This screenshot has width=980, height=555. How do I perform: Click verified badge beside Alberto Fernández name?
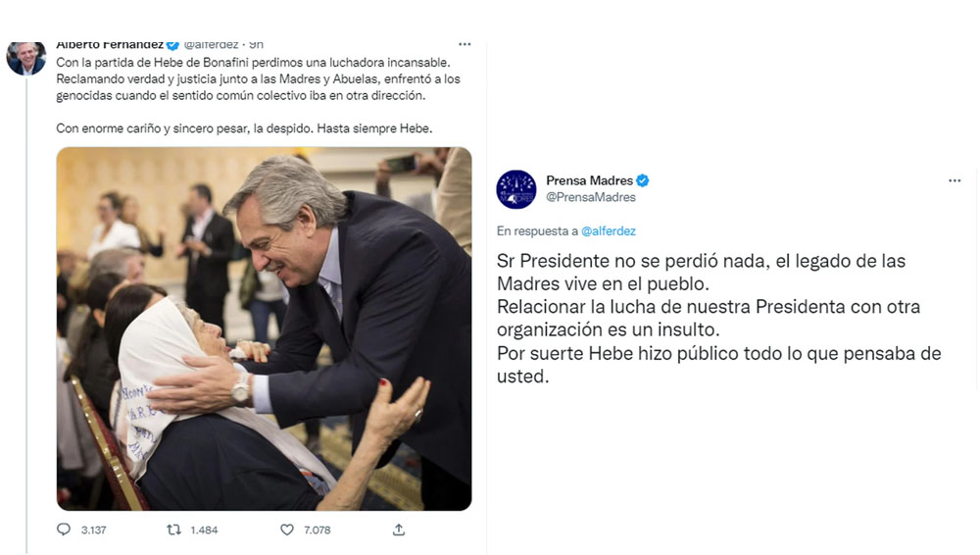click(x=173, y=45)
